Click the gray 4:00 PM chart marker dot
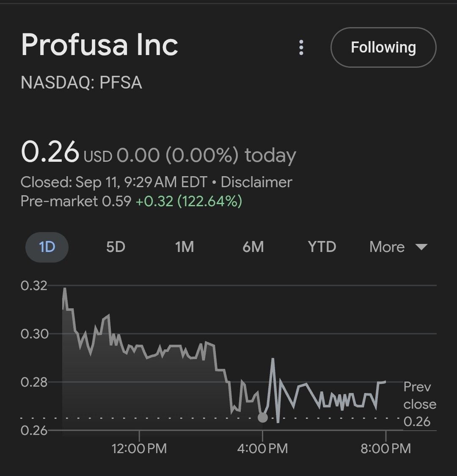This screenshot has height=476, width=457. 263,418
